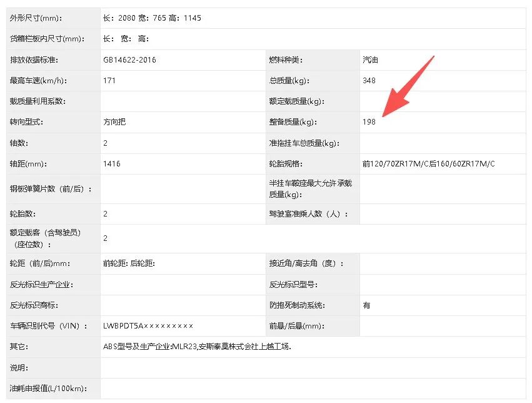Click the 轮胎数 value 2
The width and height of the screenshot is (532, 403).
pyautogui.click(x=106, y=214)
